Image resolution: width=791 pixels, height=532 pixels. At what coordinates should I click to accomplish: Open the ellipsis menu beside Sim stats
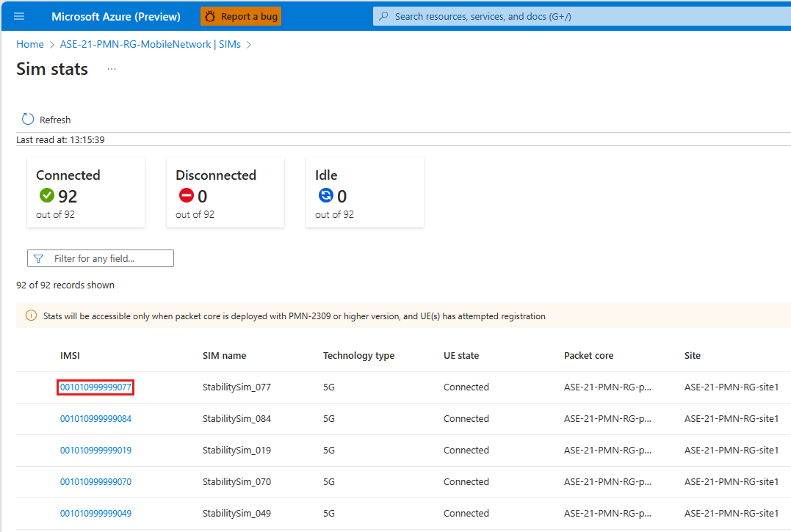point(112,69)
